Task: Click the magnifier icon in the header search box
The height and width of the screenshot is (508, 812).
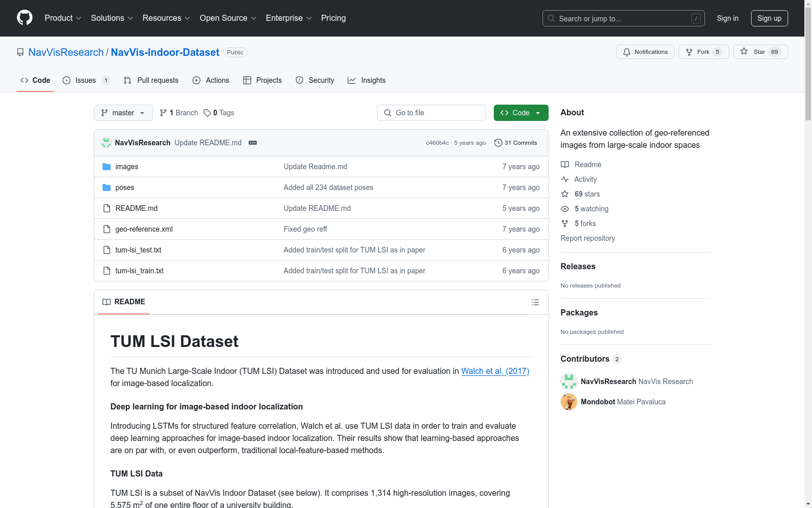Action: click(x=551, y=18)
